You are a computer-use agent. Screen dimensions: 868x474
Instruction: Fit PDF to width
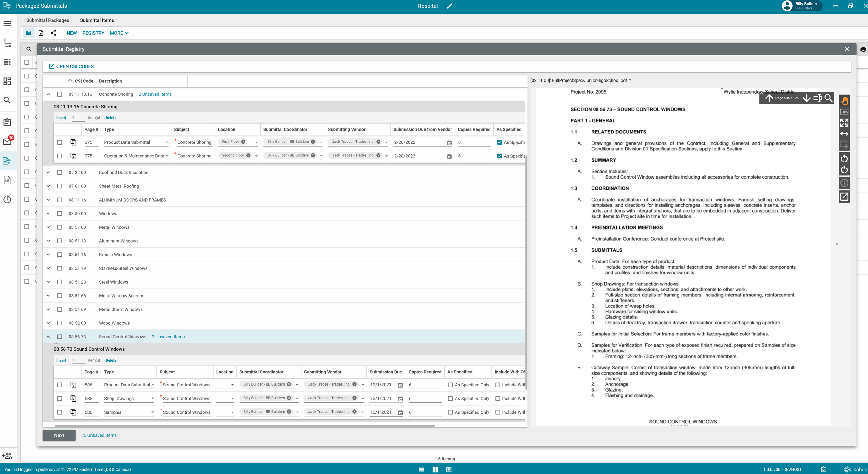point(844,134)
